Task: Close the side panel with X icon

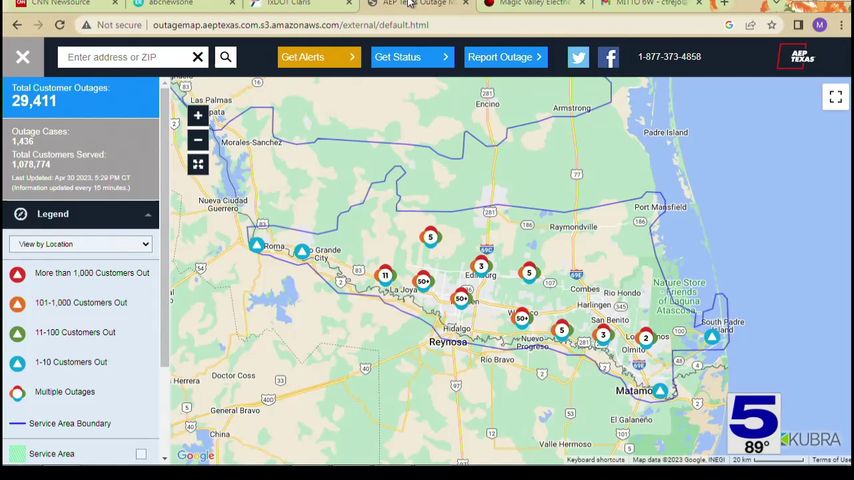Action: pyautogui.click(x=23, y=57)
